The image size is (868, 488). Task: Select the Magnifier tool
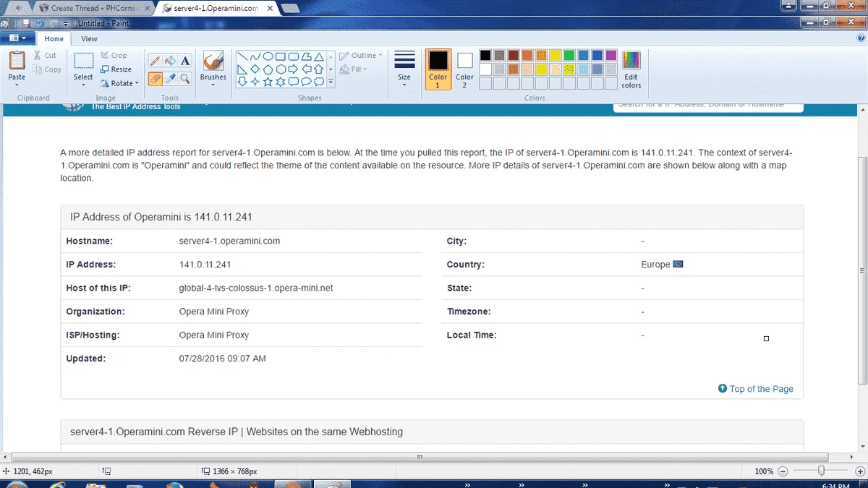click(185, 78)
